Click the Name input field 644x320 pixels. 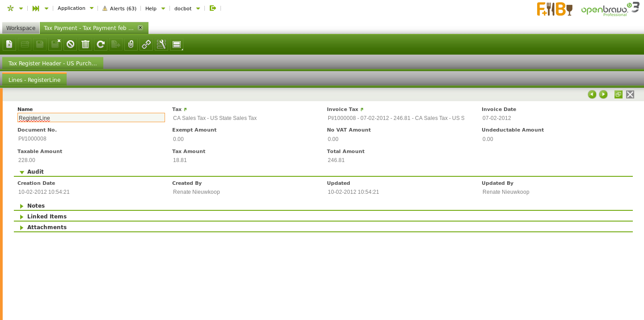point(91,118)
